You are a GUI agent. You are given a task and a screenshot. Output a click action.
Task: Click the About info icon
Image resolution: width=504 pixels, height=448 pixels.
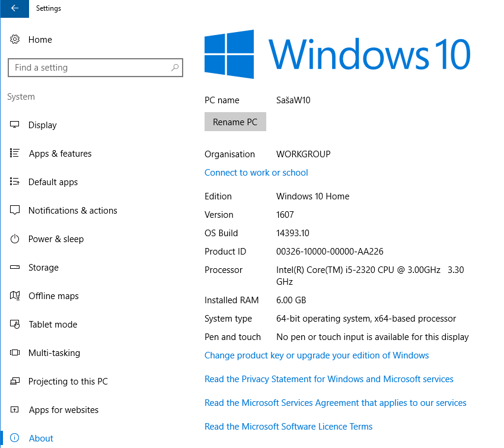(15, 438)
